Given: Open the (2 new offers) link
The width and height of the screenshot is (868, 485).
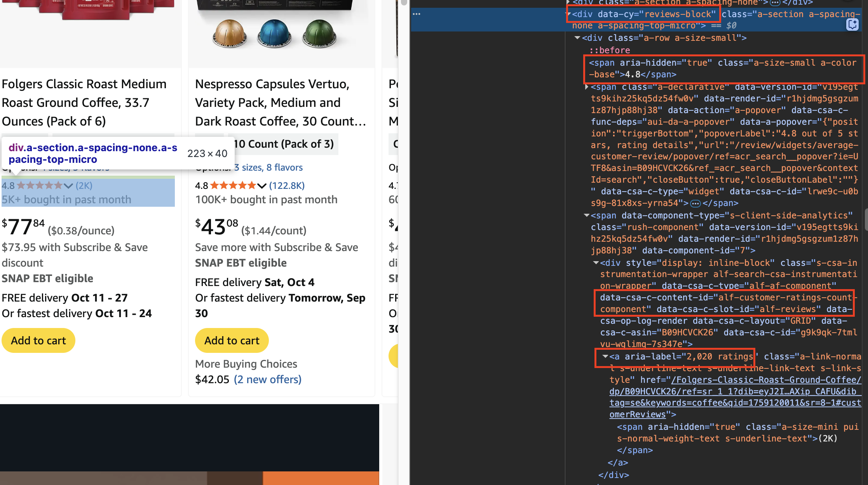Looking at the screenshot, I should (267, 379).
